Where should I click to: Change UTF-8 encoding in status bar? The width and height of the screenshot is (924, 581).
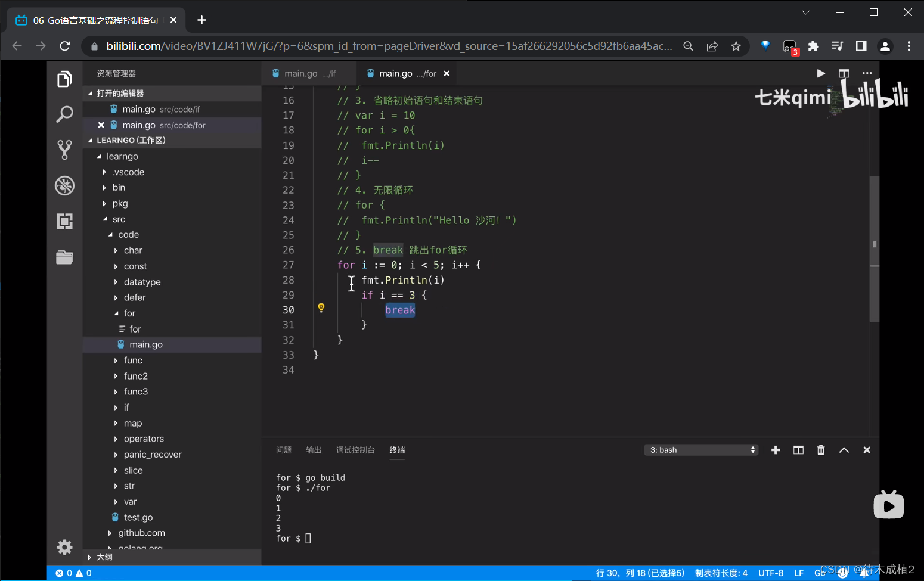point(771,573)
